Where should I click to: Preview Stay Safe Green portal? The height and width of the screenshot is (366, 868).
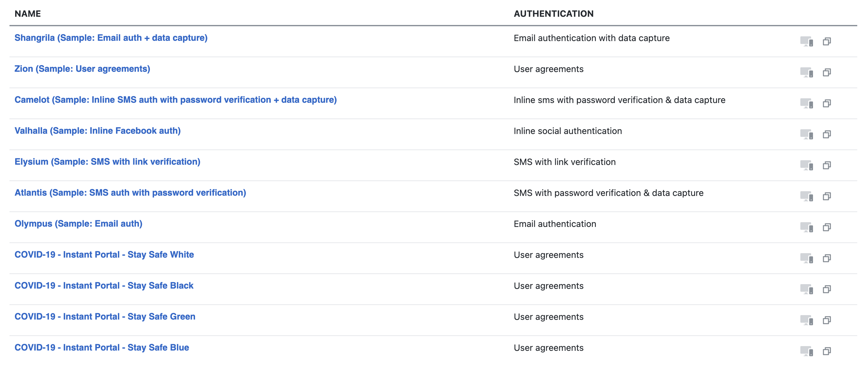806,320
